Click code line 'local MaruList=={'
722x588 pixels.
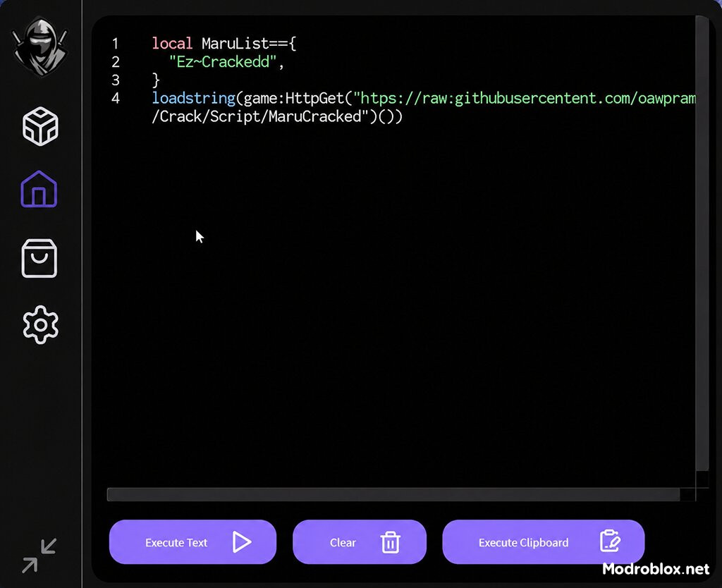[x=224, y=44]
